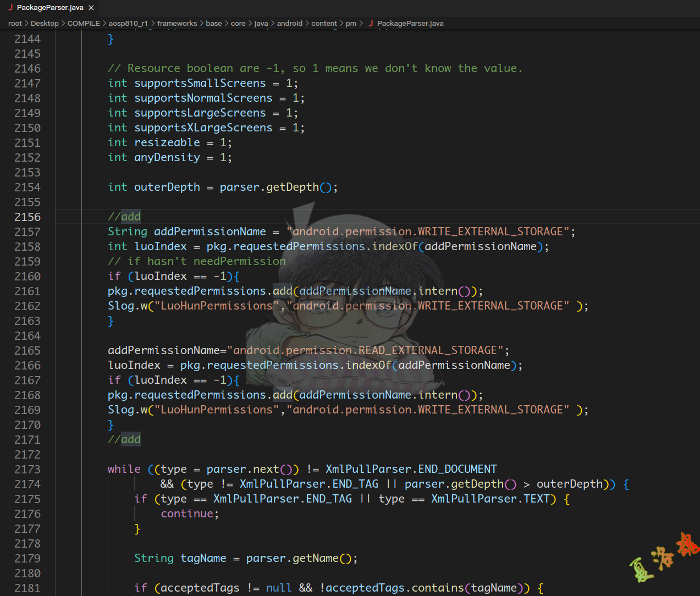Select the PackageParser.java tab
This screenshot has width=700, height=596.
tap(49, 8)
